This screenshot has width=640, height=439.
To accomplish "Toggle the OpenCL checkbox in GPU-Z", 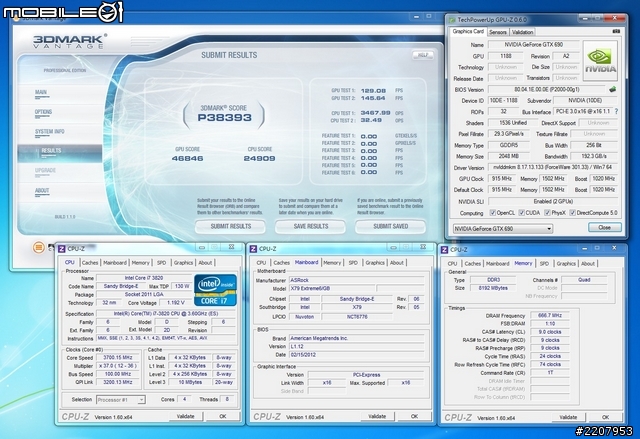I will (x=493, y=213).
